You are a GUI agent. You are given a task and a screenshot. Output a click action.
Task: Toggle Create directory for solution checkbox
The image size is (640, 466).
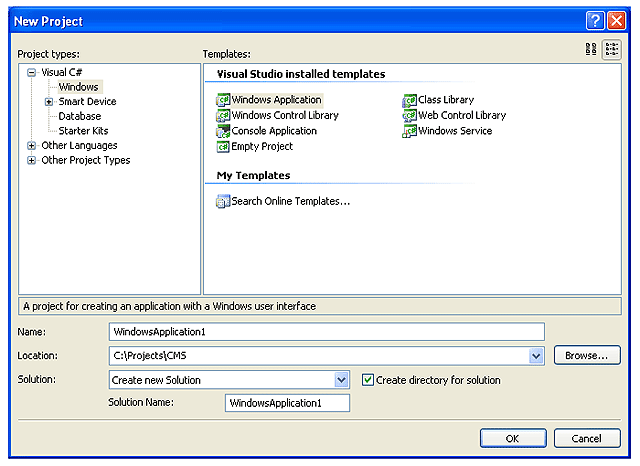[368, 380]
